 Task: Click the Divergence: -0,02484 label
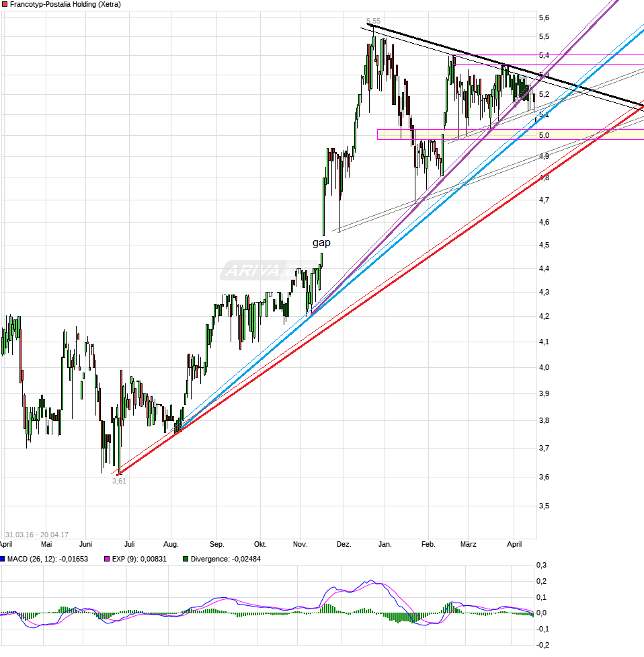pyautogui.click(x=226, y=559)
